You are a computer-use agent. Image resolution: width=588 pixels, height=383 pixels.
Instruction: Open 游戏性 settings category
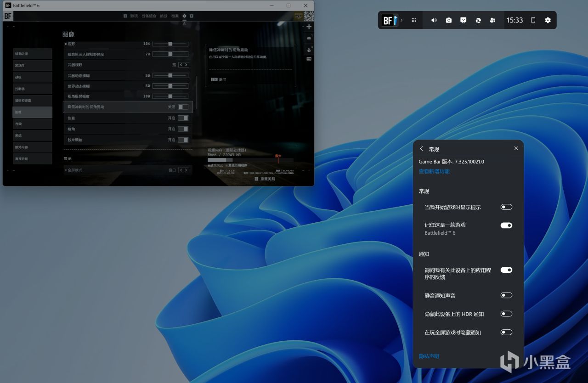[33, 65]
